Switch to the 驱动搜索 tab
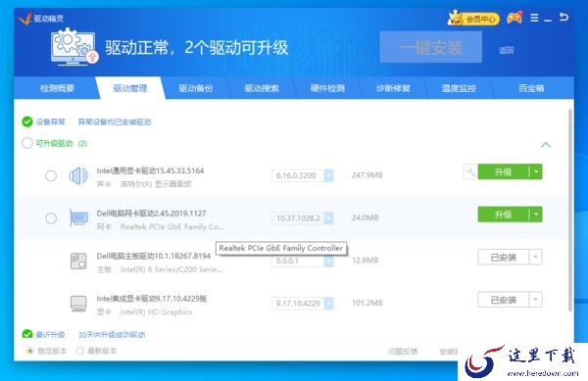This screenshot has width=588, height=381. 262,88
